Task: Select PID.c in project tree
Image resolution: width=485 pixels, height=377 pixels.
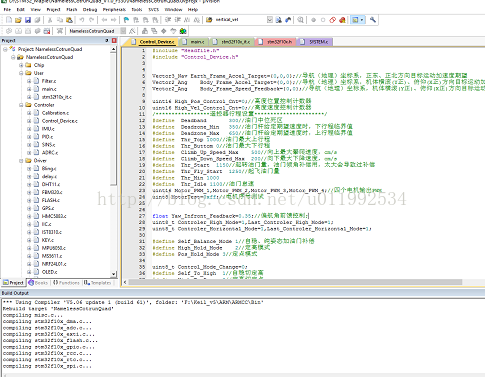Action: [x=47, y=137]
